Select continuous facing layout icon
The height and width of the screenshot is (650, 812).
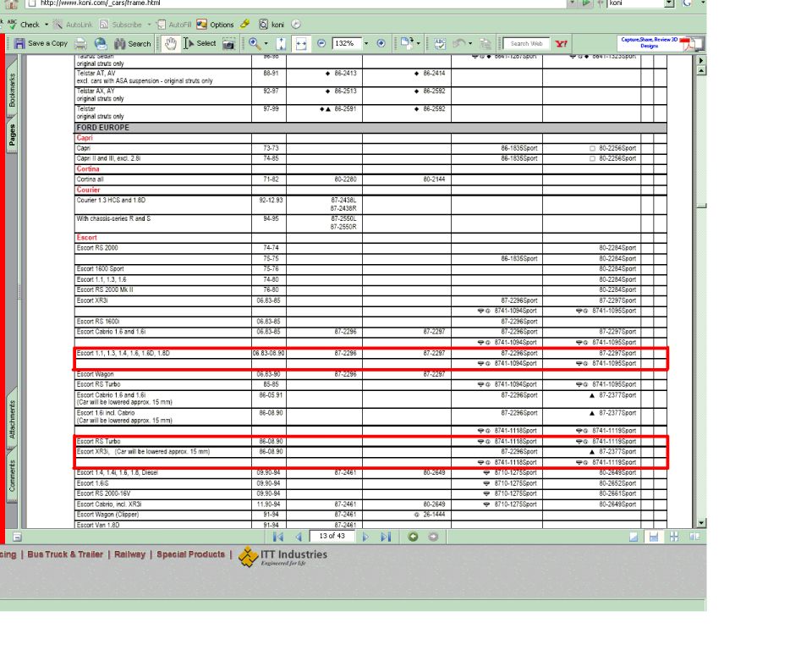[674, 537]
